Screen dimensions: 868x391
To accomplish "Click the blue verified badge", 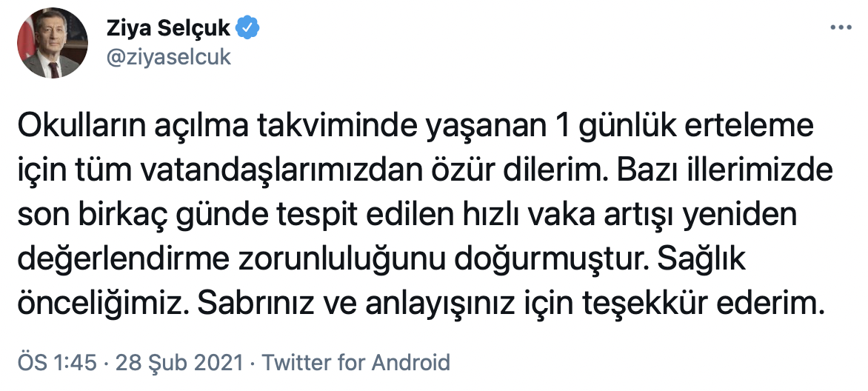I will (x=247, y=29).
